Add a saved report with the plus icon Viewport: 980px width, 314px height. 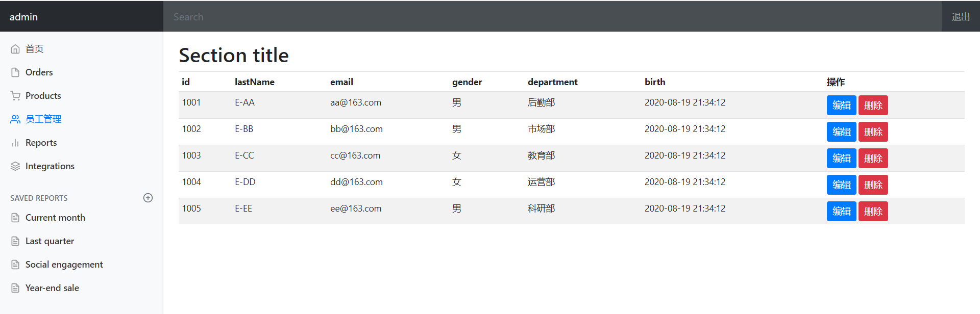(148, 198)
